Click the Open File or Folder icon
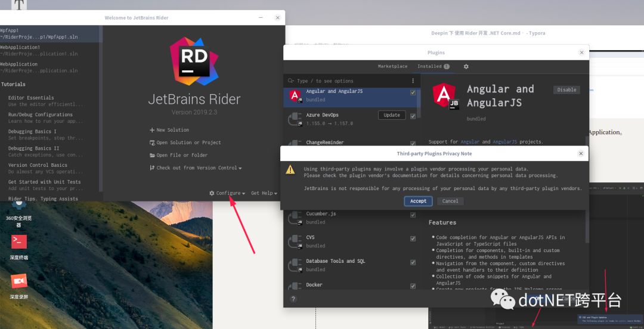Viewport: 644px width, 329px height. coord(153,155)
